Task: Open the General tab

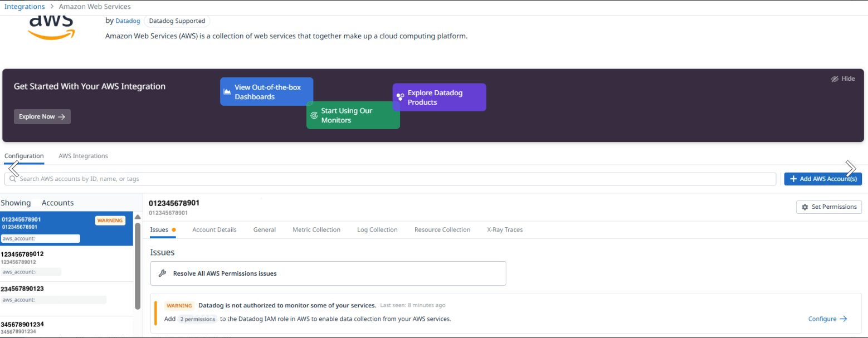Action: point(265,229)
